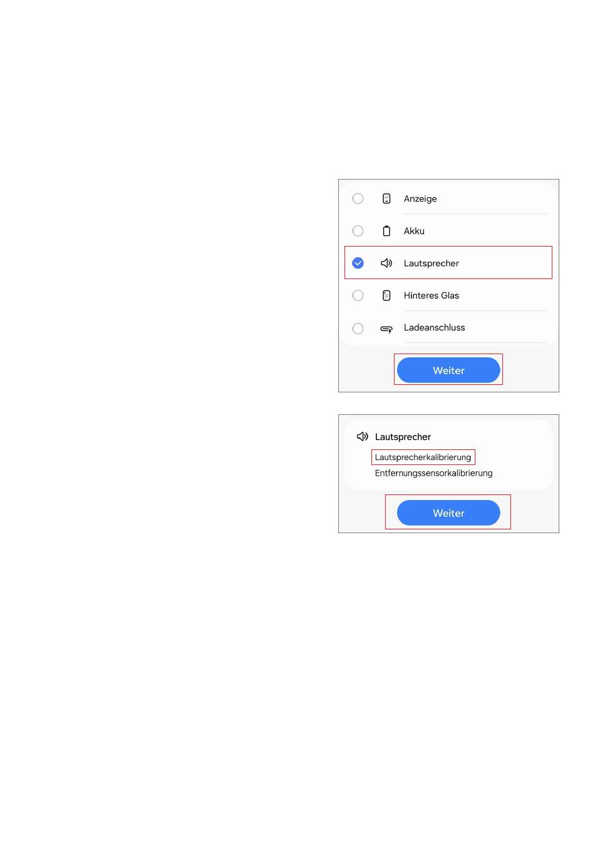Click Weiter button below calibration card
Viewport: 595px width, 868px height.
click(448, 513)
